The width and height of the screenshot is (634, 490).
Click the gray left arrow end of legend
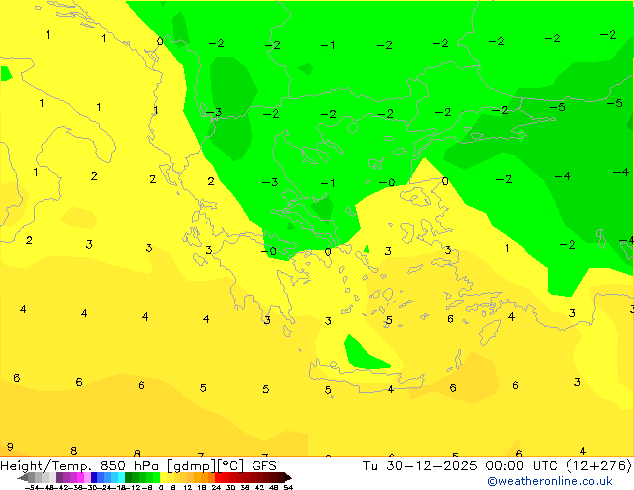tap(23, 477)
